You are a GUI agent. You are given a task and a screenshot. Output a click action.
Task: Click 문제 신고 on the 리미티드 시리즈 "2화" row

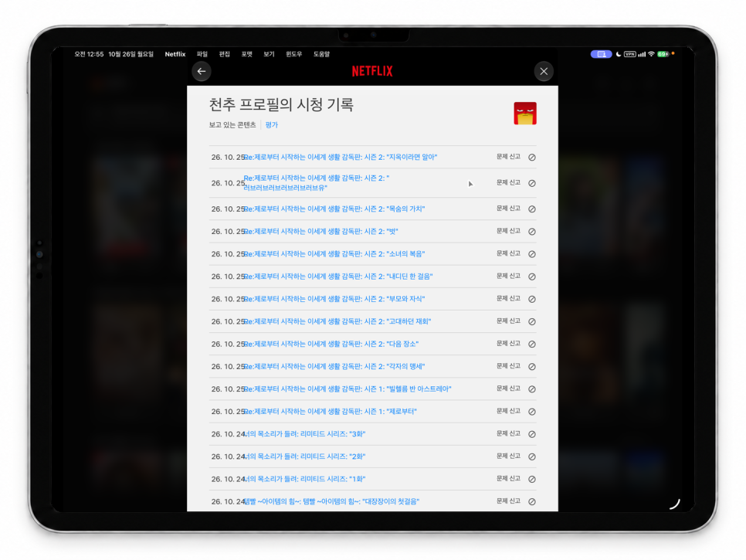509,456
